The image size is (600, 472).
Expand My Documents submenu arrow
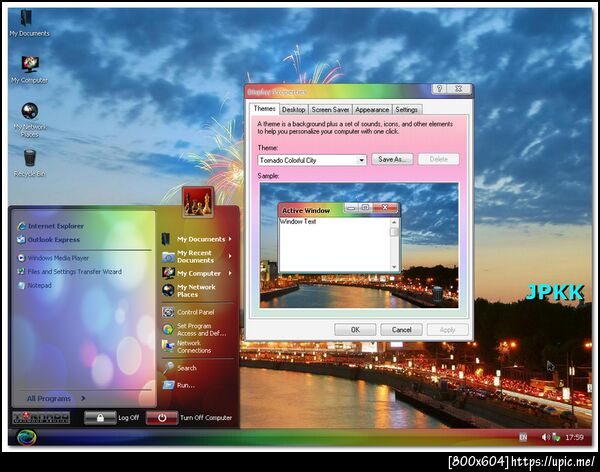click(230, 239)
